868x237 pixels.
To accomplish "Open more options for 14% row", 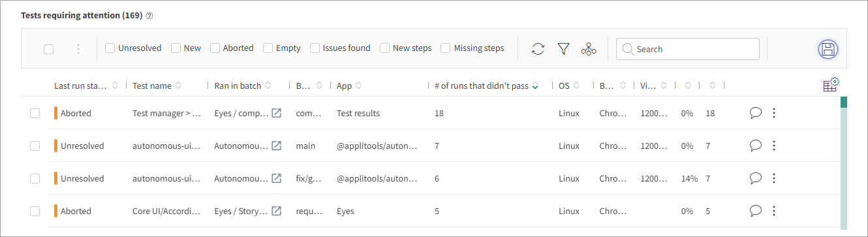I will [x=774, y=178].
